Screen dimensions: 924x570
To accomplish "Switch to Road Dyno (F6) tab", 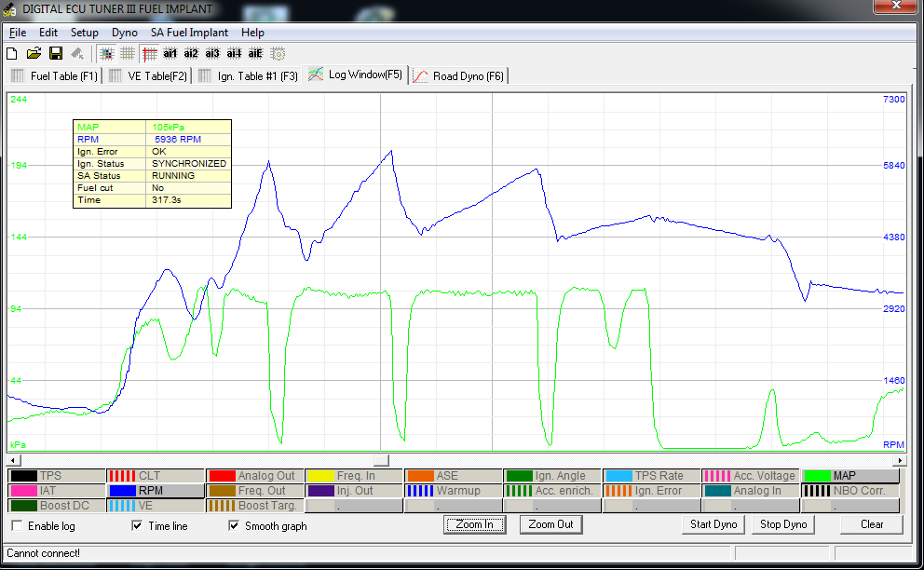I will coord(458,76).
